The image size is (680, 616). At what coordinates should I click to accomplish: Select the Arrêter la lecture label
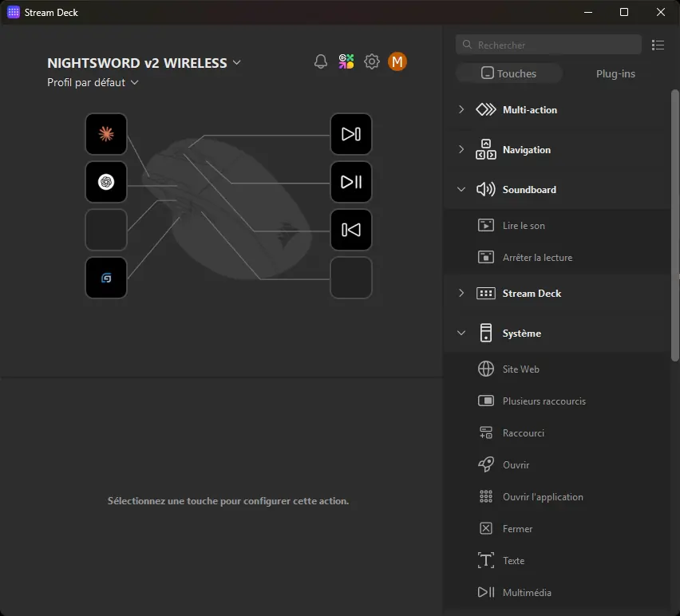(537, 257)
